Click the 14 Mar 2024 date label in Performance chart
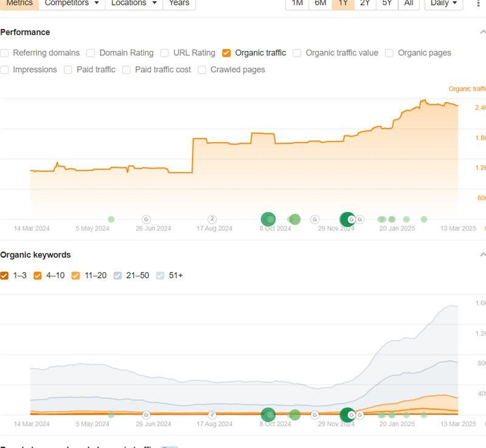 point(32,228)
